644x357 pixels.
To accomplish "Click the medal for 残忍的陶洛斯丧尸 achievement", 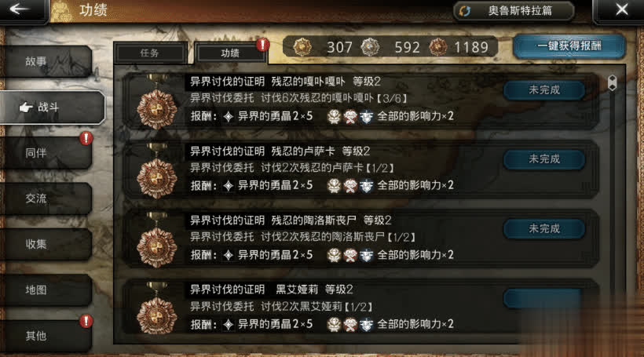I will (x=156, y=242).
